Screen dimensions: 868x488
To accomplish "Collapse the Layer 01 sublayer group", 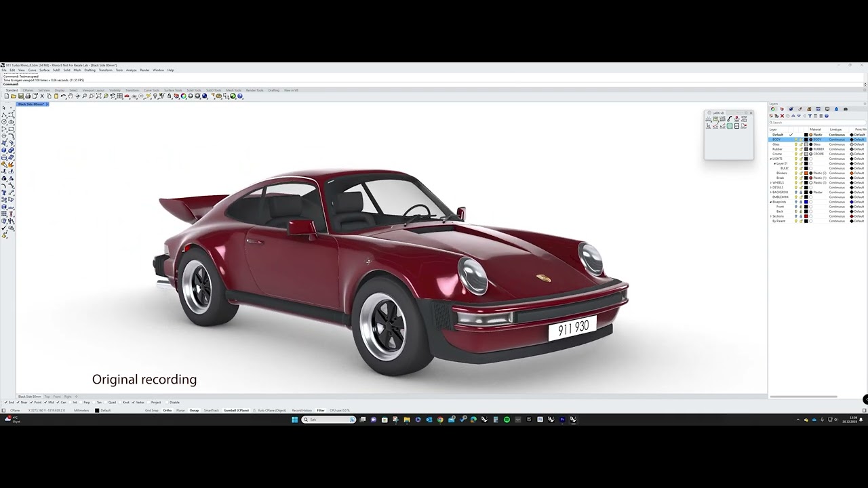I will pos(774,163).
